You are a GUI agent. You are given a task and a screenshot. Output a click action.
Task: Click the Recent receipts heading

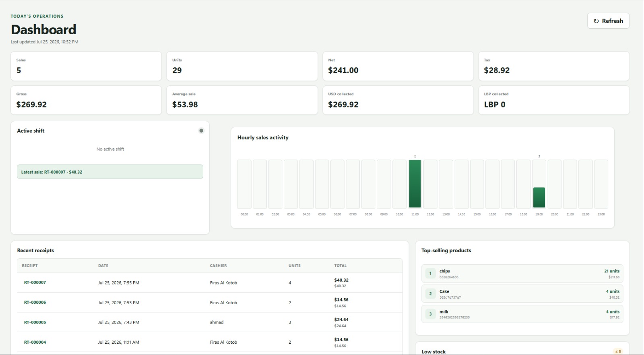pos(35,250)
